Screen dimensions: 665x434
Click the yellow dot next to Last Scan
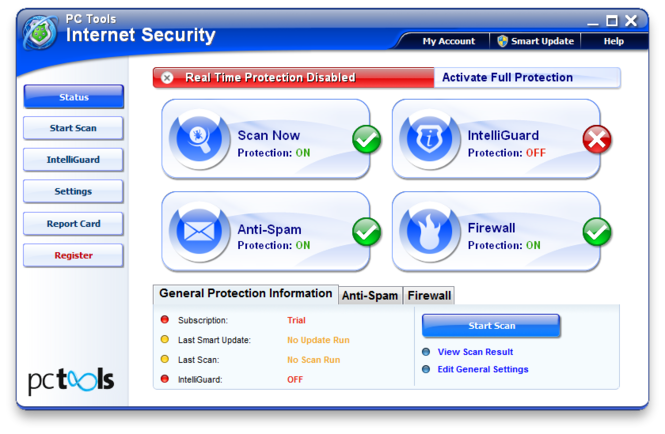click(x=165, y=359)
